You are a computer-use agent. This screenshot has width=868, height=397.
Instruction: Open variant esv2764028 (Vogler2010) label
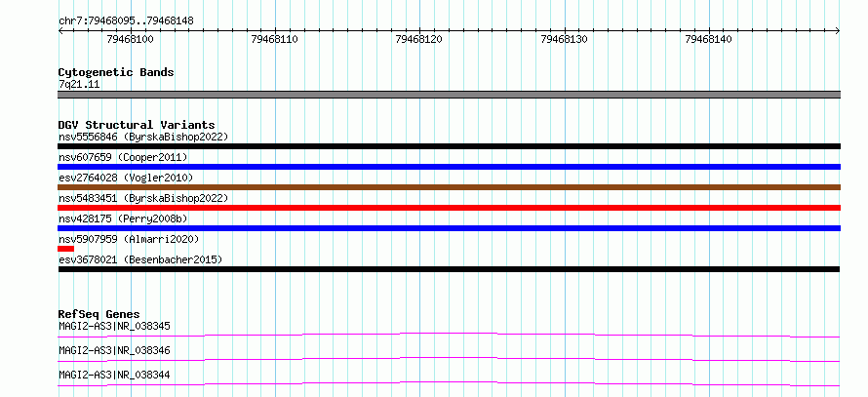(x=126, y=178)
